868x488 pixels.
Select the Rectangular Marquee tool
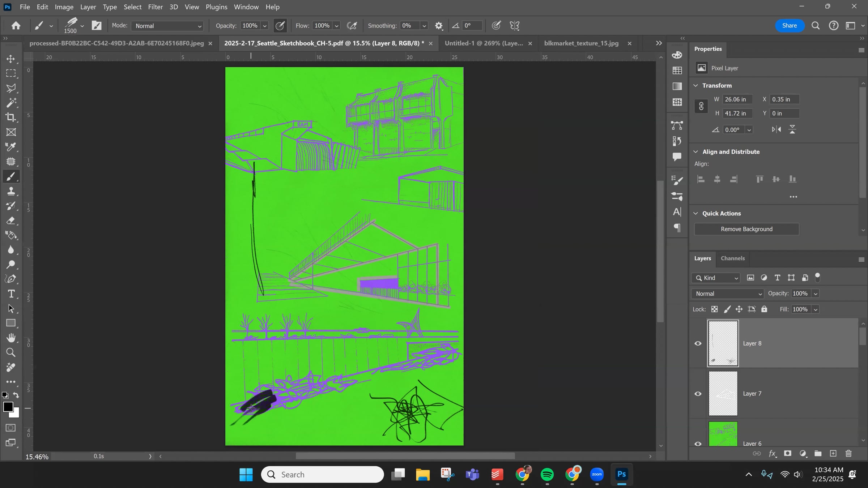pyautogui.click(x=11, y=73)
